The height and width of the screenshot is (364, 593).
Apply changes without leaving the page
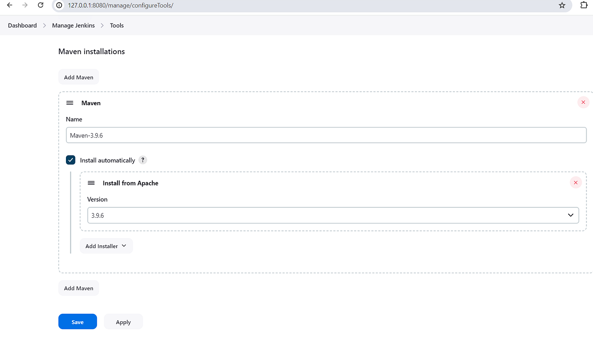(123, 321)
